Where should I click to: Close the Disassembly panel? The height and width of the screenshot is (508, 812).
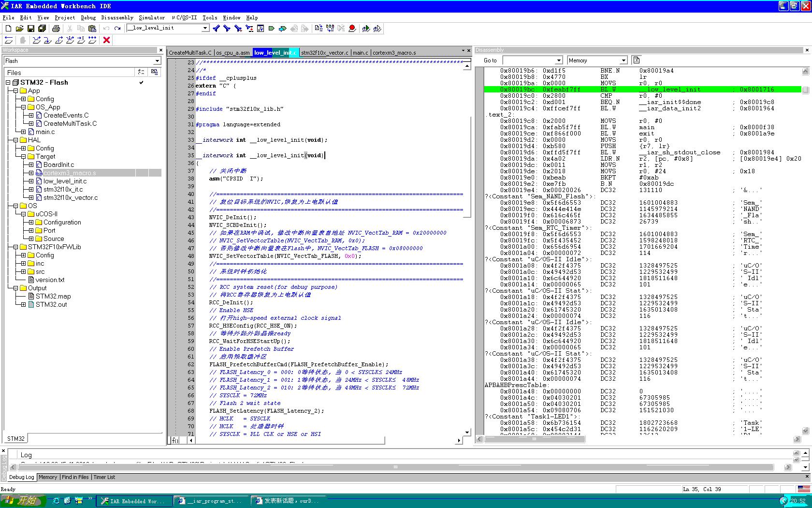click(x=807, y=50)
